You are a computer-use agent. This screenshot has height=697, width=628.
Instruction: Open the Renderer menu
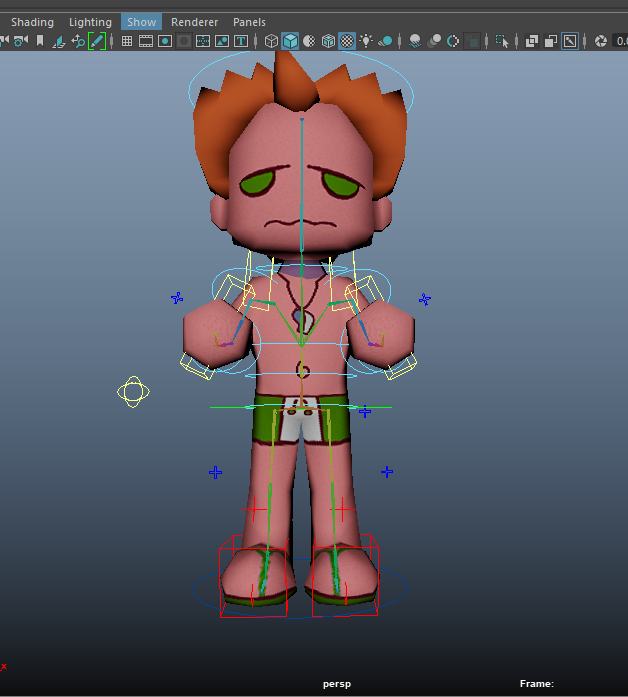pyautogui.click(x=194, y=22)
